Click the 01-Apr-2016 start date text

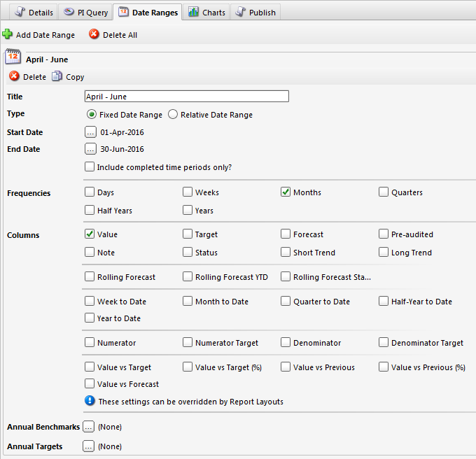tap(122, 132)
